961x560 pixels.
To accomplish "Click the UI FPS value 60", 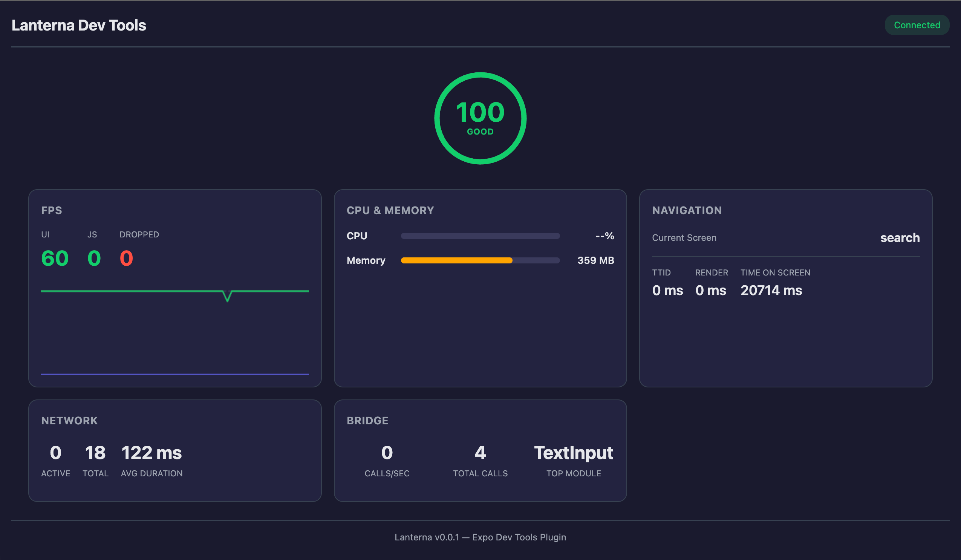I will 55,259.
